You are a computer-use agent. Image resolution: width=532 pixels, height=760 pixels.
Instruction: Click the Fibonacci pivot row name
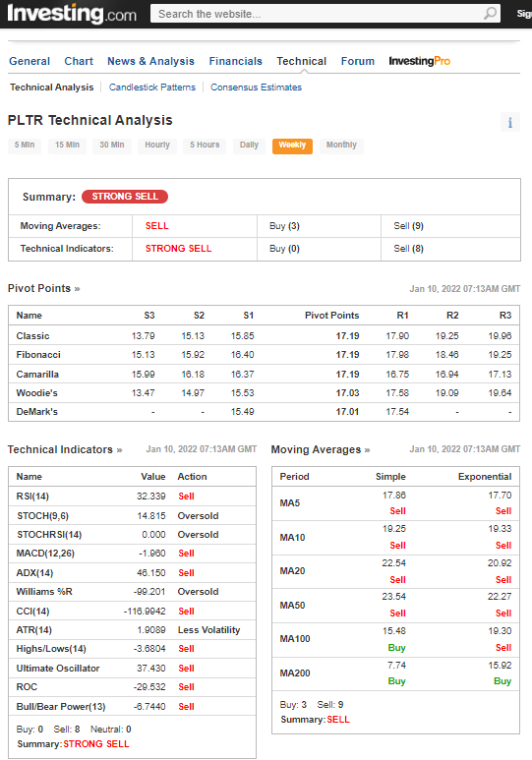pos(38,355)
